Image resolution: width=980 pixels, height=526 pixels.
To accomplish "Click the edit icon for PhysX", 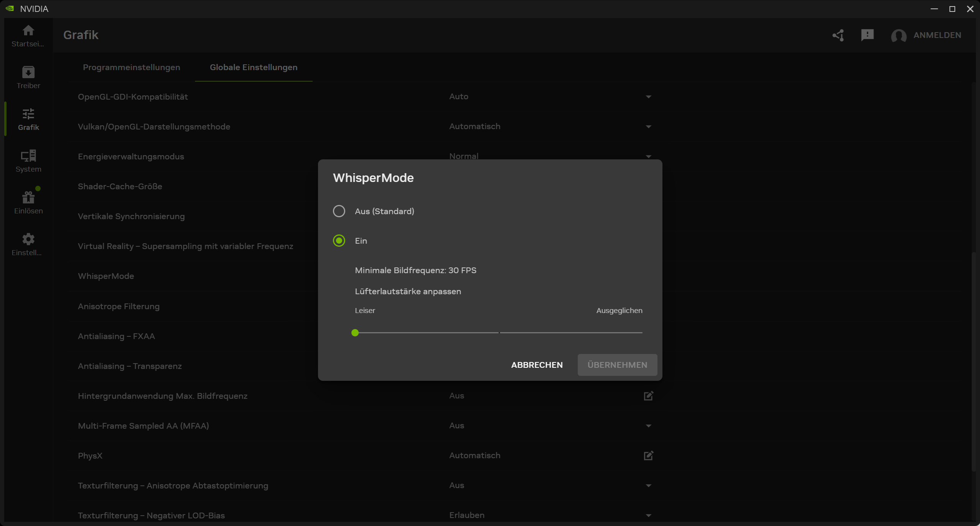I will [648, 456].
